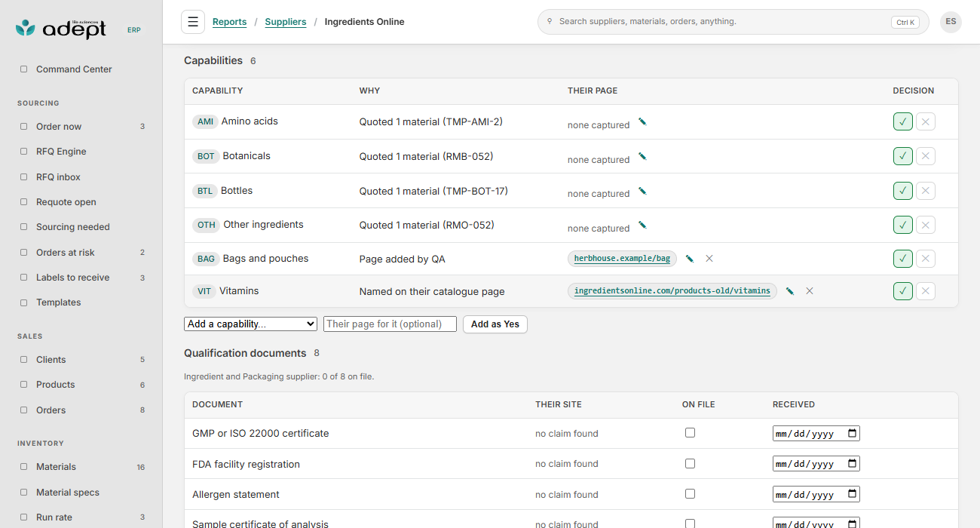The image size is (980, 528).
Task: Open the herbhouse.example/bag link
Action: point(622,259)
